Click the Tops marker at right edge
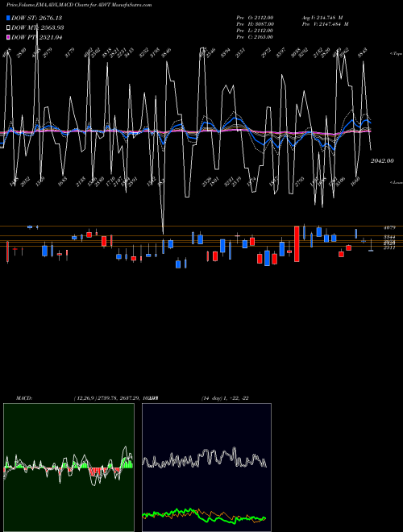Image resolution: width=403 pixels, height=532 pixels. point(396,54)
